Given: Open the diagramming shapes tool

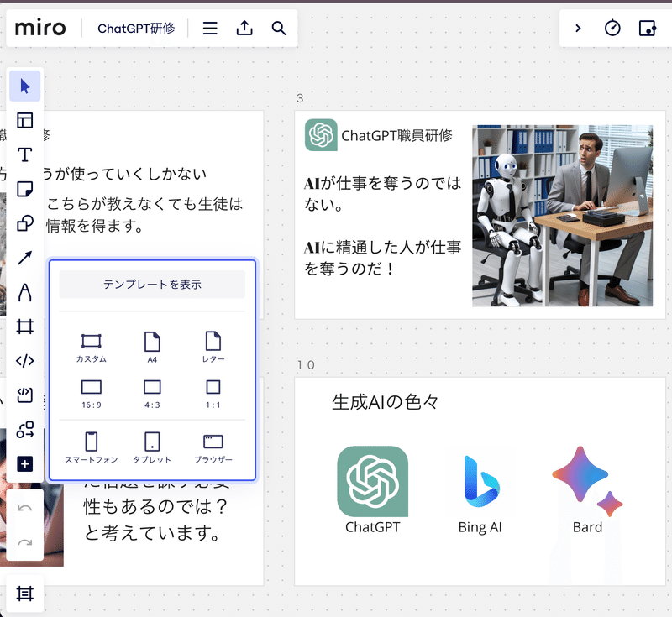Looking at the screenshot, I should 25,430.
